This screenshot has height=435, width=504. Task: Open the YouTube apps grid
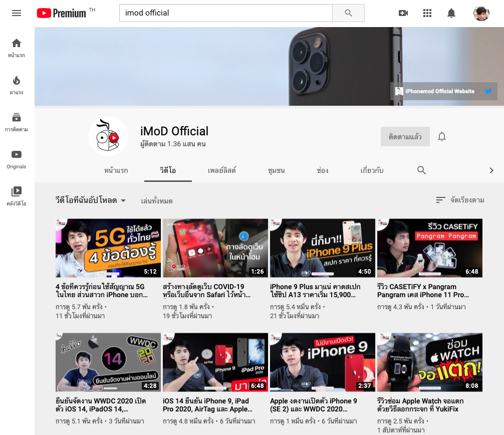tap(427, 13)
